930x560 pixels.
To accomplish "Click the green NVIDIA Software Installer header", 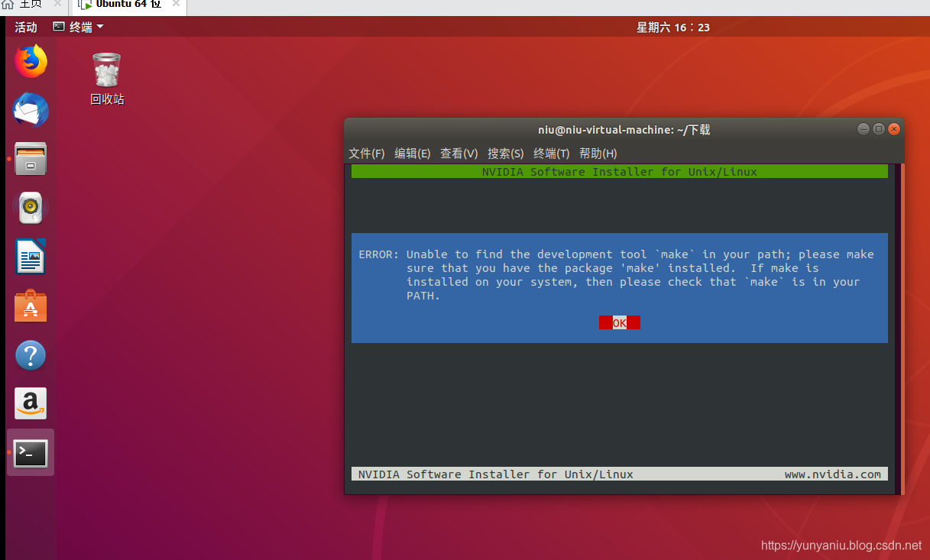I will click(x=620, y=172).
